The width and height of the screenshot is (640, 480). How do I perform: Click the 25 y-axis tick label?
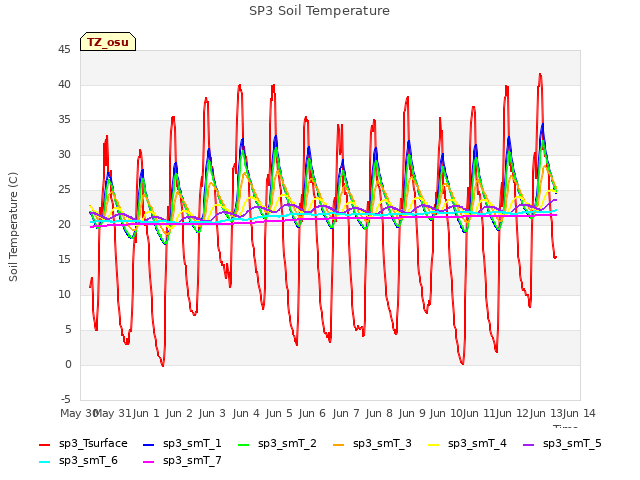[x=64, y=190]
